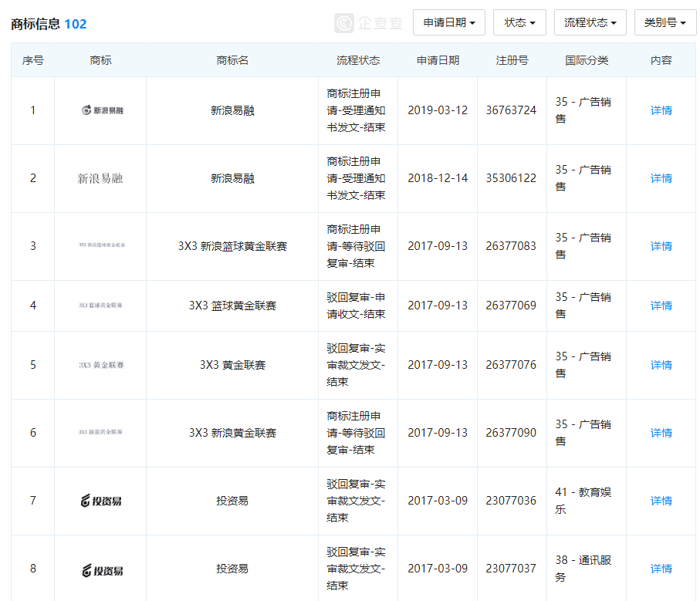
Task: Click the trademark image in row 6
Action: pyautogui.click(x=100, y=432)
